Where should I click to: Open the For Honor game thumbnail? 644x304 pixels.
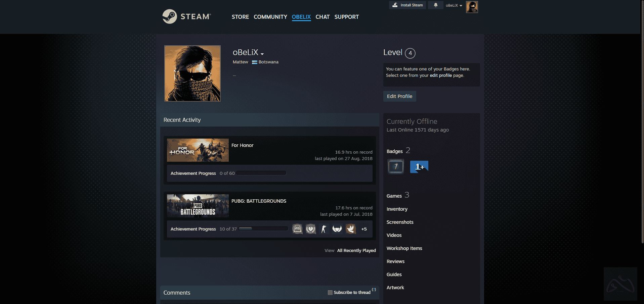[198, 150]
